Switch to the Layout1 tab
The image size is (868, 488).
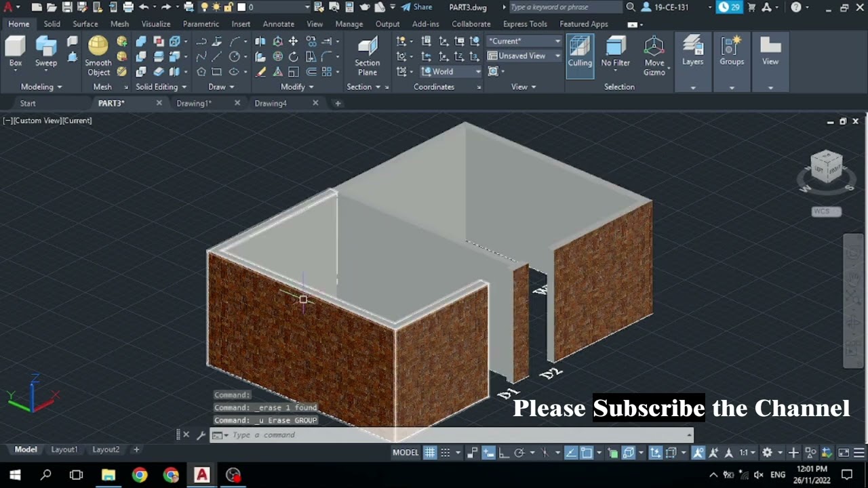click(64, 449)
